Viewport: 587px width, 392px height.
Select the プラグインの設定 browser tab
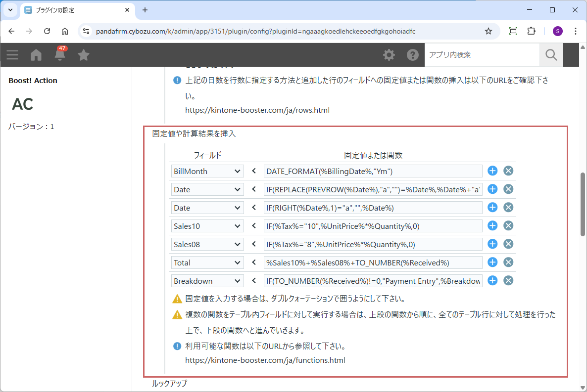click(77, 10)
